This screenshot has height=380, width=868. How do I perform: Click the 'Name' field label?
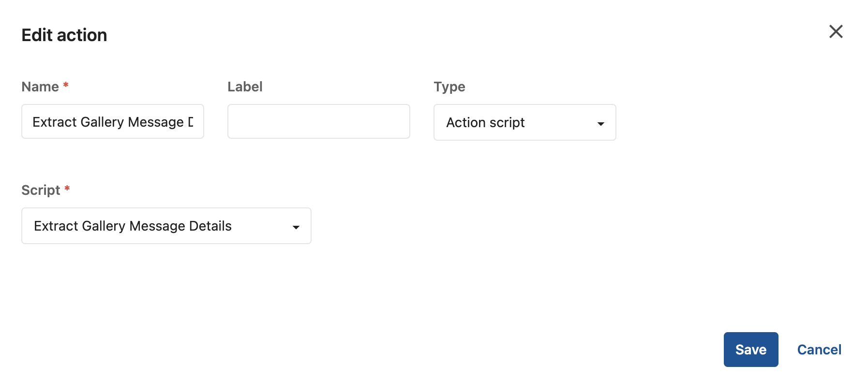pyautogui.click(x=40, y=87)
